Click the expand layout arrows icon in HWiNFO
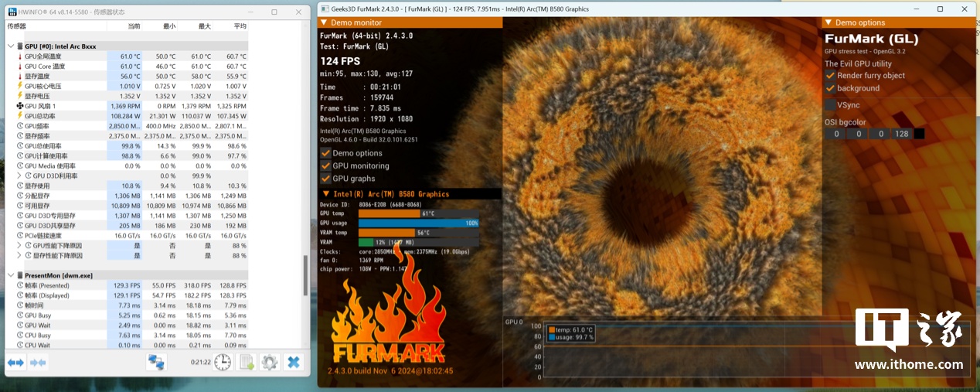980x392 pixels. [x=16, y=362]
